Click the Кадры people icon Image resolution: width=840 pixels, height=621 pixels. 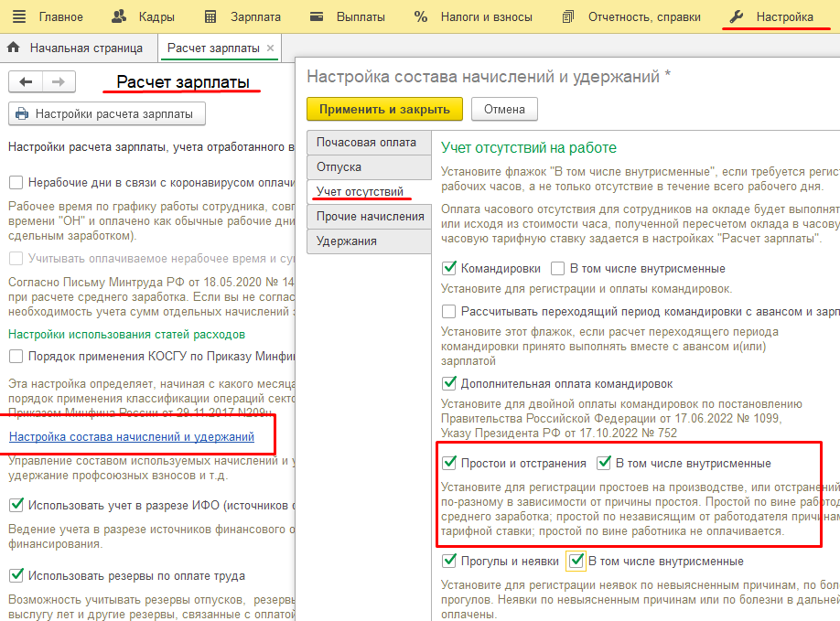point(119,16)
